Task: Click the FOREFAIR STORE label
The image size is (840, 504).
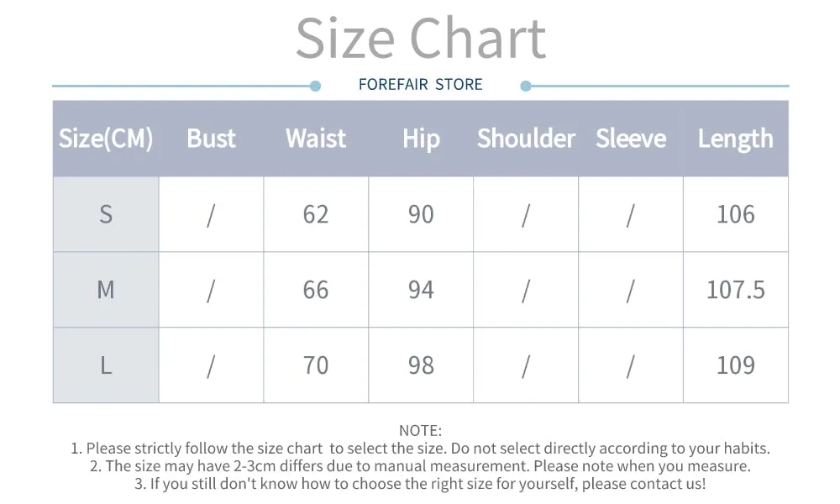Action: click(421, 85)
